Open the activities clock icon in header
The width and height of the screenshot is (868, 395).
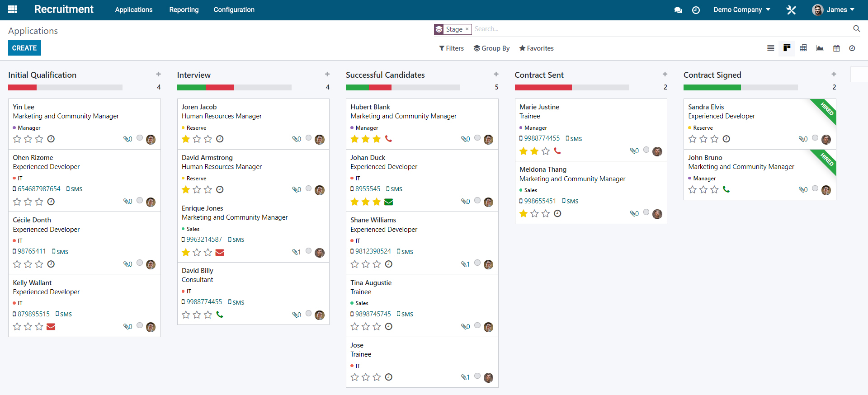pos(696,10)
